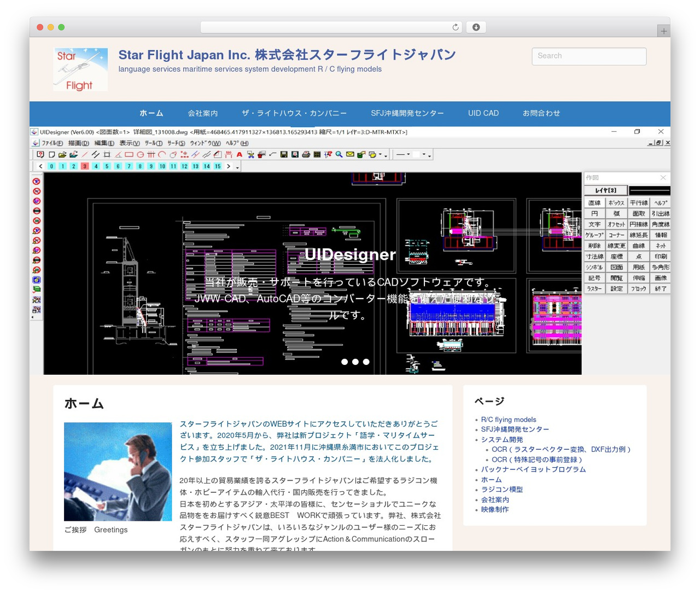
Task: Open the browser downloads icon
Action: pyautogui.click(x=476, y=27)
